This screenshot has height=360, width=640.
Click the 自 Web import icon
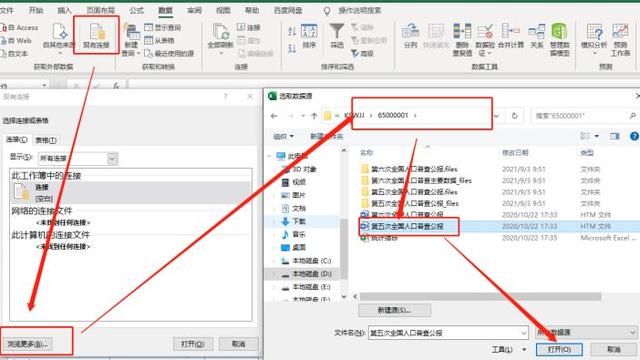pyautogui.click(x=17, y=41)
